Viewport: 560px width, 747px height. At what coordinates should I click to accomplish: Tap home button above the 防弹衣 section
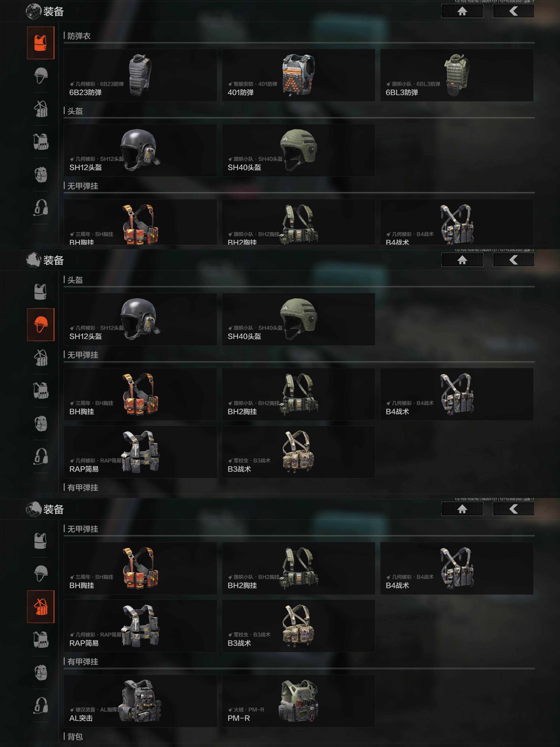point(462,11)
